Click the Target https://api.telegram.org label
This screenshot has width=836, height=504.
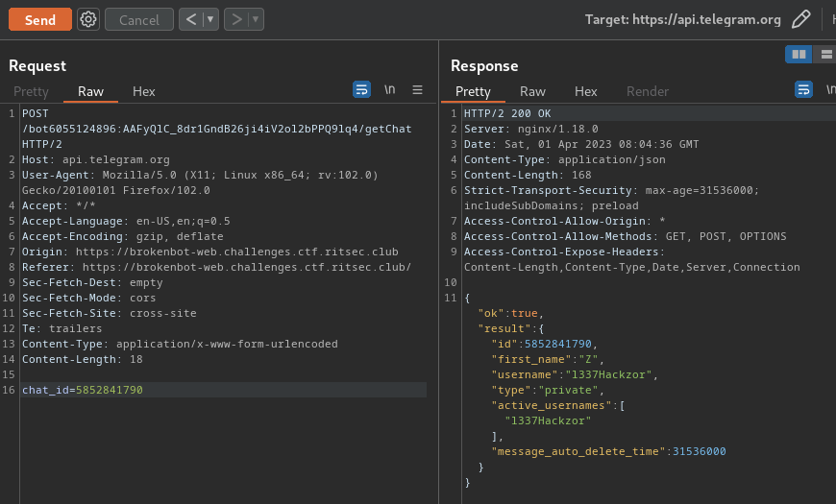pyautogui.click(x=682, y=20)
